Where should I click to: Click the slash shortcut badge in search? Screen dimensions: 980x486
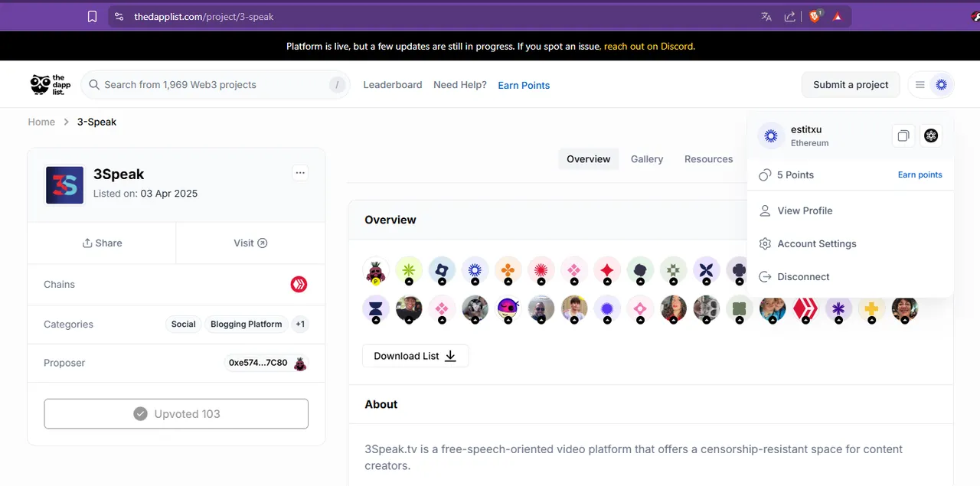pyautogui.click(x=337, y=84)
